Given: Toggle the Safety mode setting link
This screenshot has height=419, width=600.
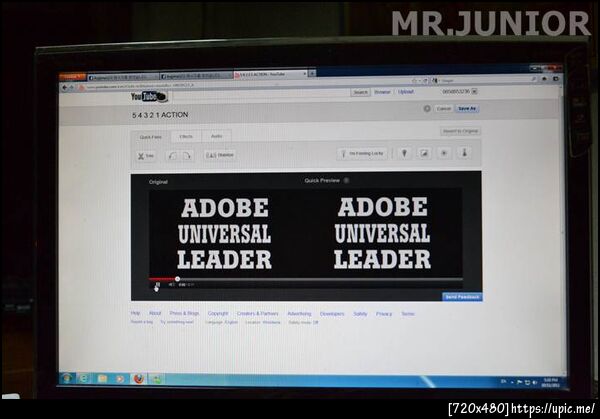Looking at the screenshot, I should 303,323.
